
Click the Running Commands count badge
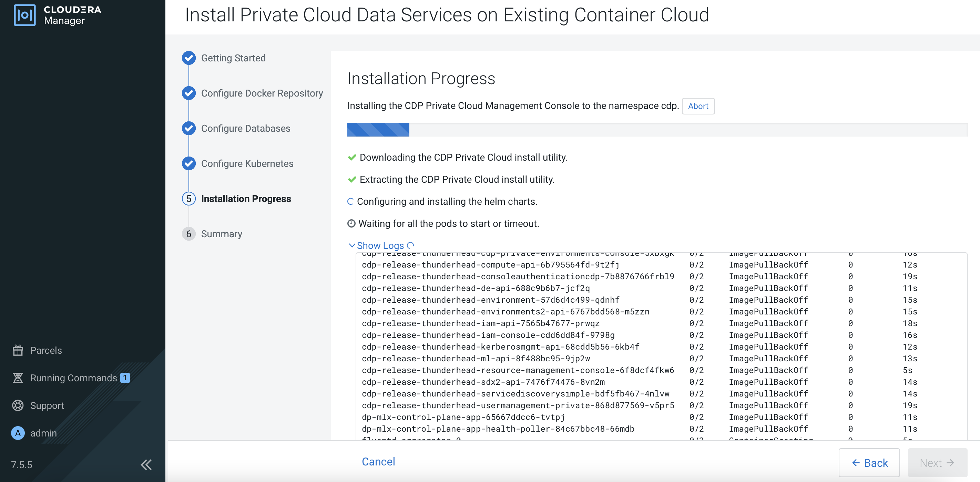(x=125, y=378)
